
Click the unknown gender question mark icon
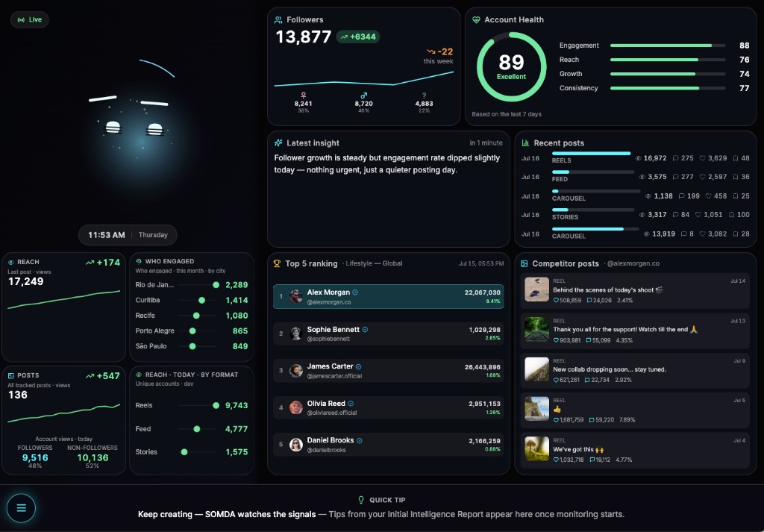[424, 96]
